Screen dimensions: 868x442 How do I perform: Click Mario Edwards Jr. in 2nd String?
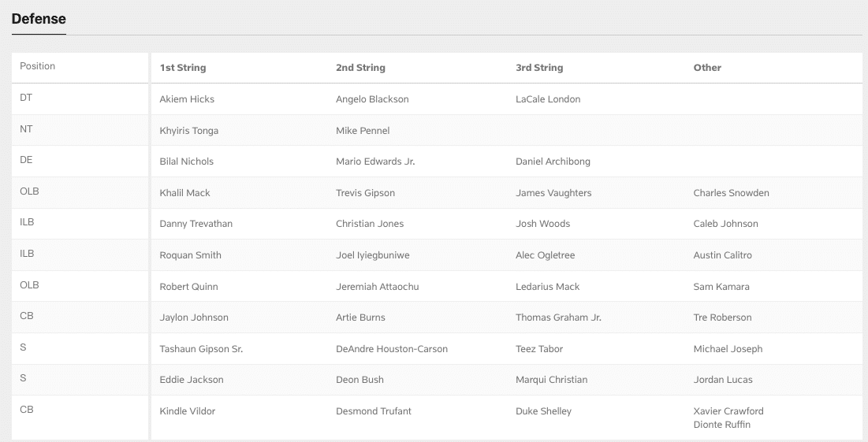tap(375, 162)
